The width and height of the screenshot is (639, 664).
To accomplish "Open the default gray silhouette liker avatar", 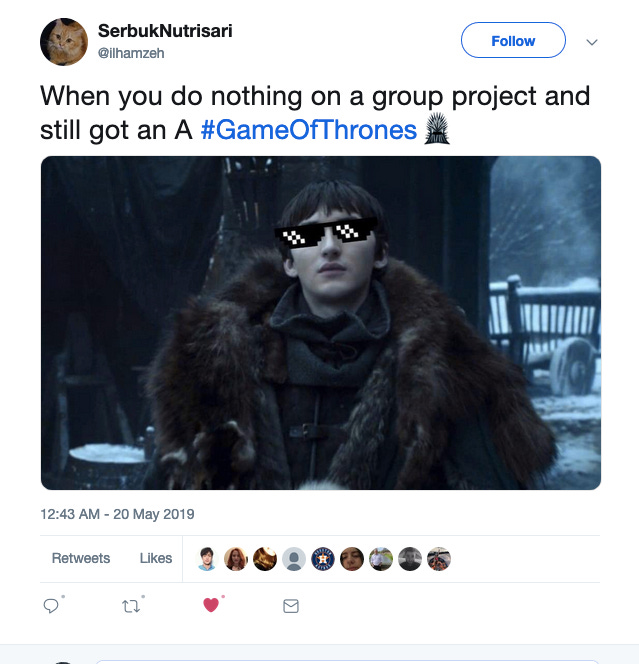I will (294, 559).
